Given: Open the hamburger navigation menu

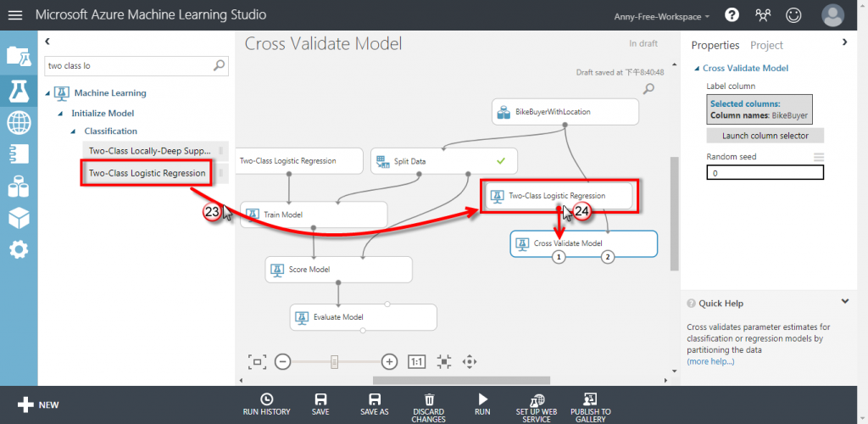Looking at the screenshot, I should (x=15, y=15).
